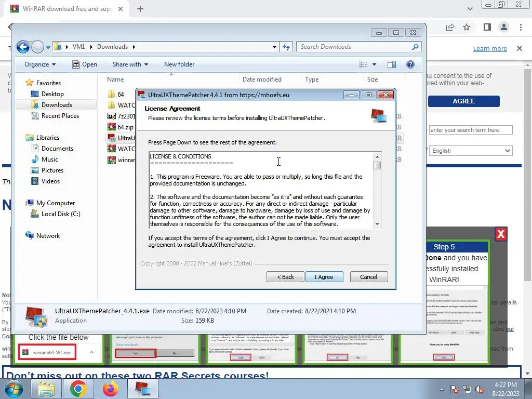Select Local Disk (C:) in navigation pane
The width and height of the screenshot is (532, 399).
click(x=56, y=214)
